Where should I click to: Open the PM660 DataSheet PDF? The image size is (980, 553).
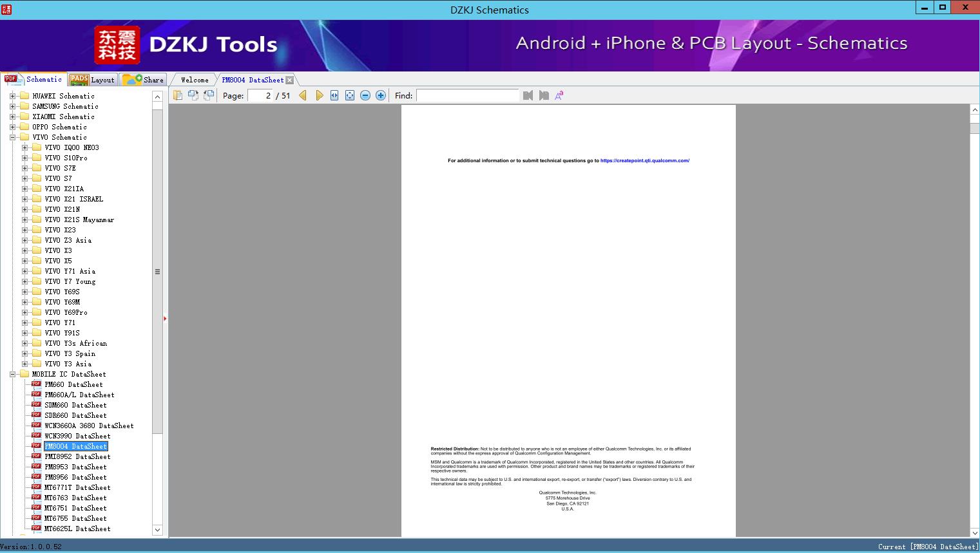tap(73, 384)
